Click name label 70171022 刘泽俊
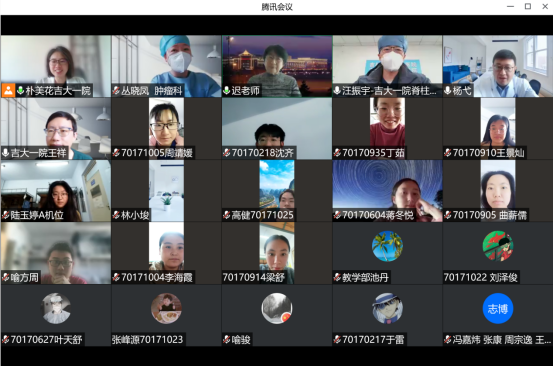Viewport: 554px width, 366px height. [x=481, y=277]
